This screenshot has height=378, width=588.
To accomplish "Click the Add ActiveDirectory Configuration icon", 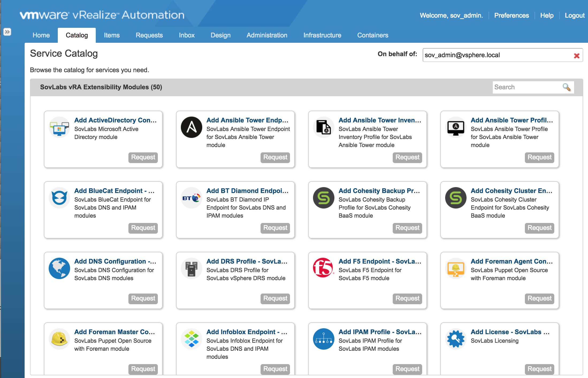I will (x=59, y=127).
